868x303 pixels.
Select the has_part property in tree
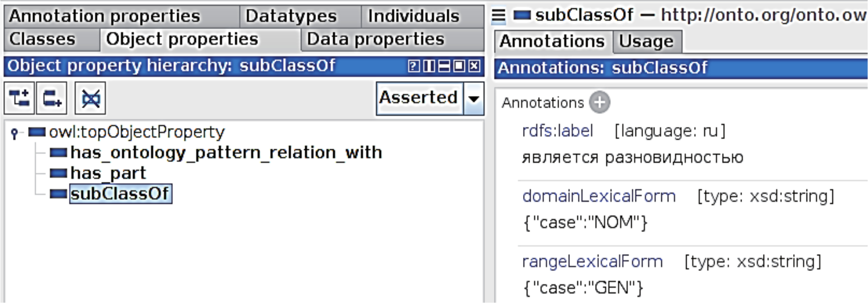(x=108, y=173)
